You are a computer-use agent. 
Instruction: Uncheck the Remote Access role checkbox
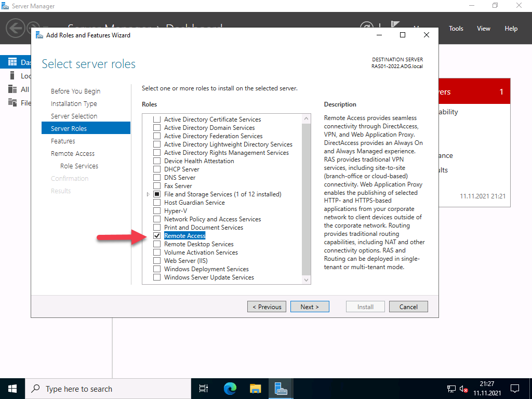pyautogui.click(x=157, y=235)
